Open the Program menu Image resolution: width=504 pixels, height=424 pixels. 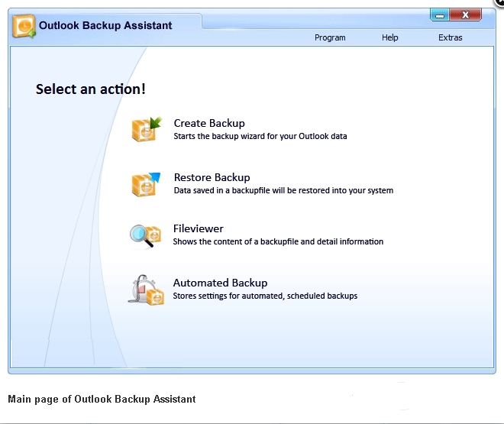(x=330, y=37)
